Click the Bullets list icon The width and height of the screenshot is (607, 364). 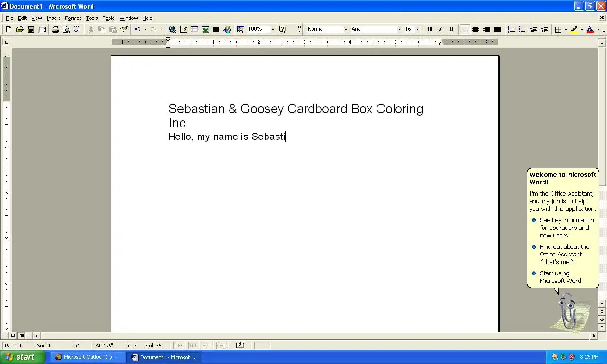[522, 29]
